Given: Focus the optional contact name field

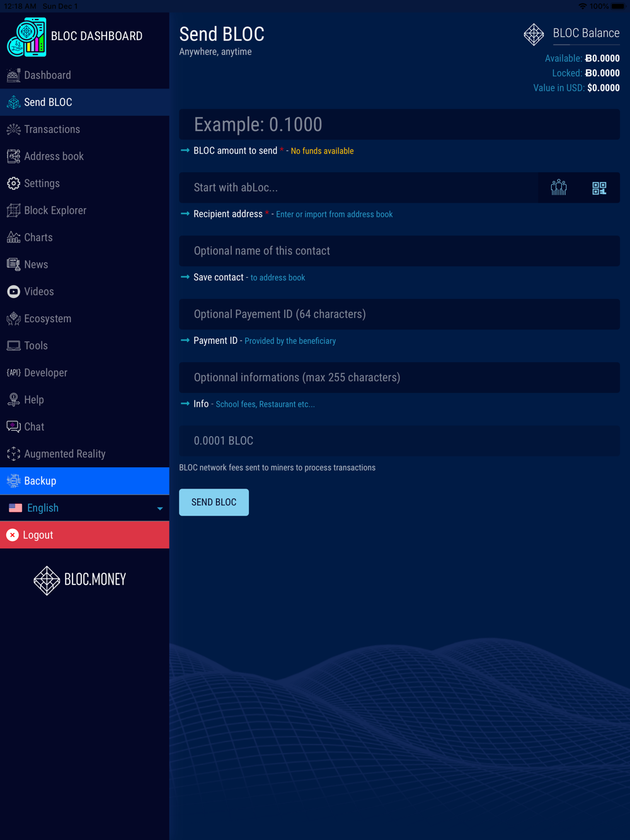Looking at the screenshot, I should pos(399,251).
